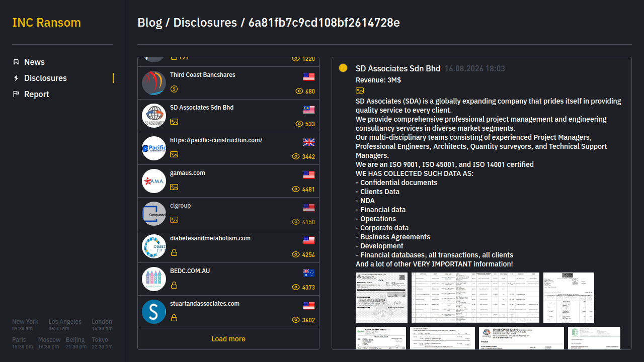Screen dimensions: 644x362
Task: Click the New York 09:30 am clock
Action: coord(25,325)
